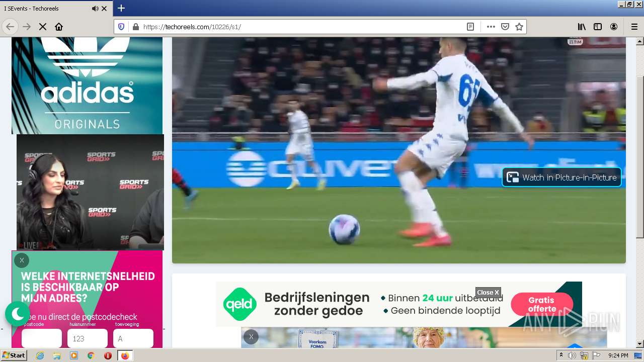Open the SportsGrid video thumbnail

[x=90, y=192]
